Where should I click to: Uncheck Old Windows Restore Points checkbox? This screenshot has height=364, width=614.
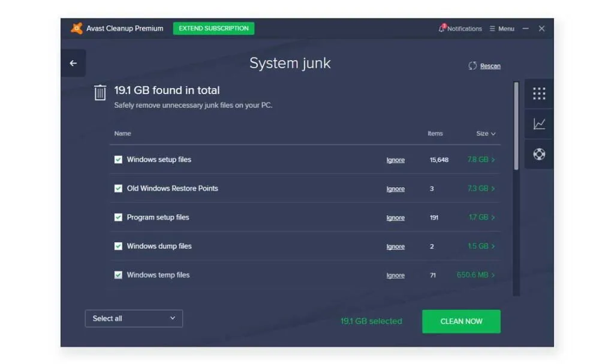coord(118,188)
